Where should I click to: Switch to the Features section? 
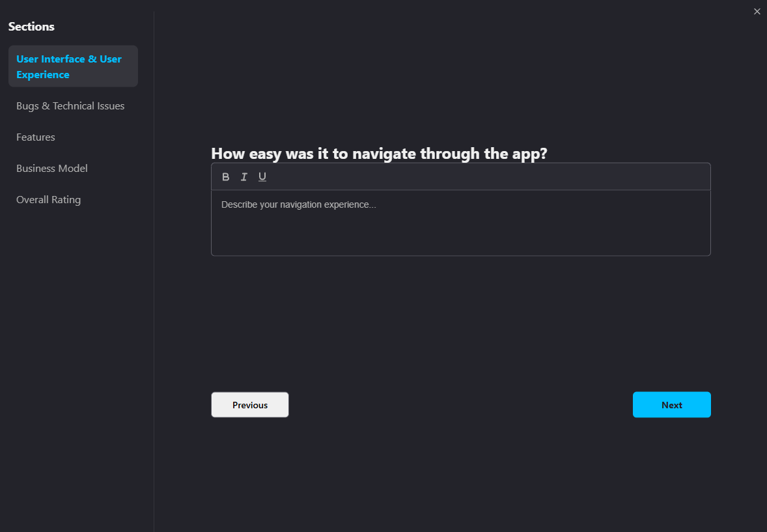[x=35, y=137]
